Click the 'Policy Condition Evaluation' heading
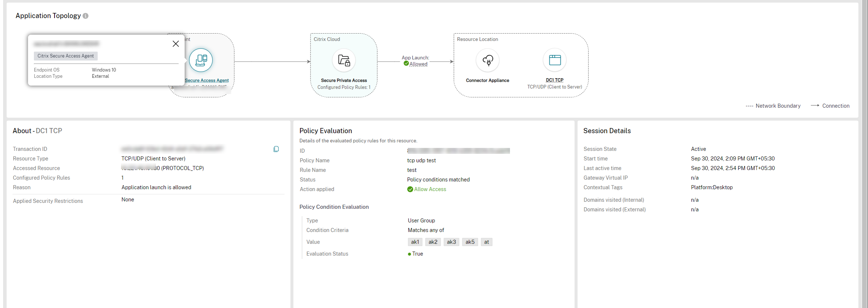This screenshot has width=868, height=308. point(334,207)
